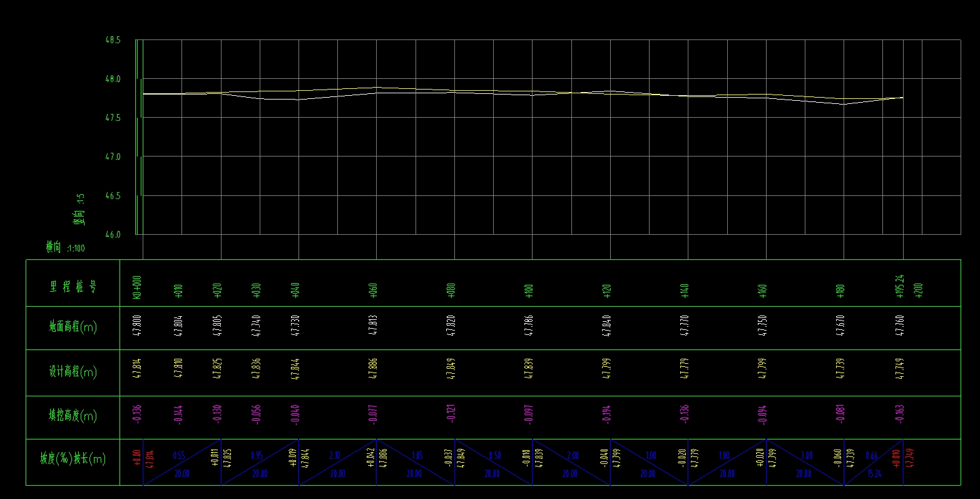Select the blue slope value 2.10
Image resolution: width=980 pixels, height=499 pixels.
click(x=334, y=456)
